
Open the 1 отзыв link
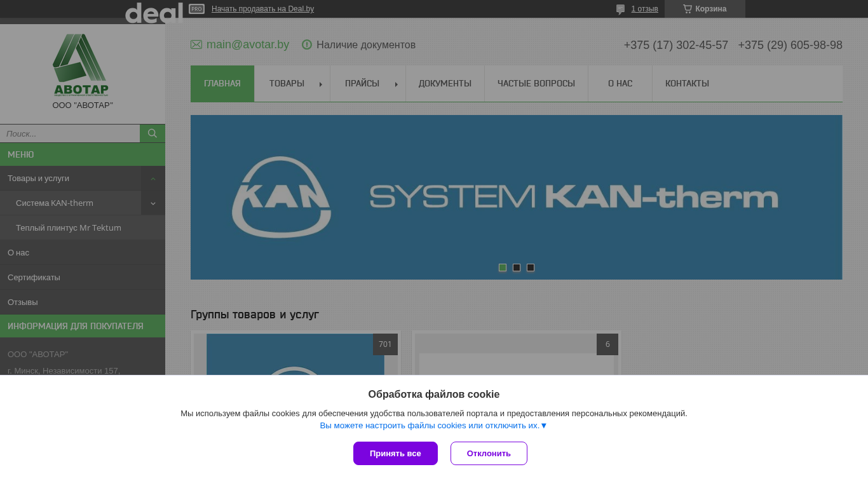[x=644, y=9]
